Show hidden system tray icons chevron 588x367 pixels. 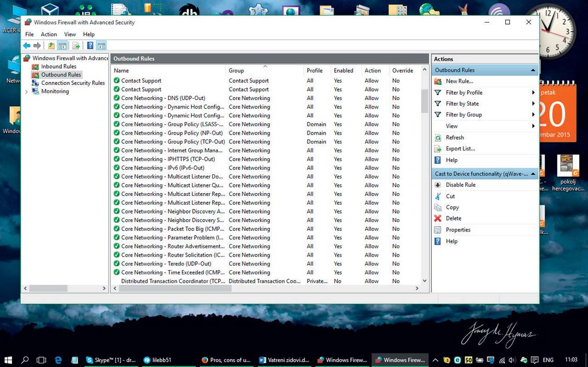point(436,360)
